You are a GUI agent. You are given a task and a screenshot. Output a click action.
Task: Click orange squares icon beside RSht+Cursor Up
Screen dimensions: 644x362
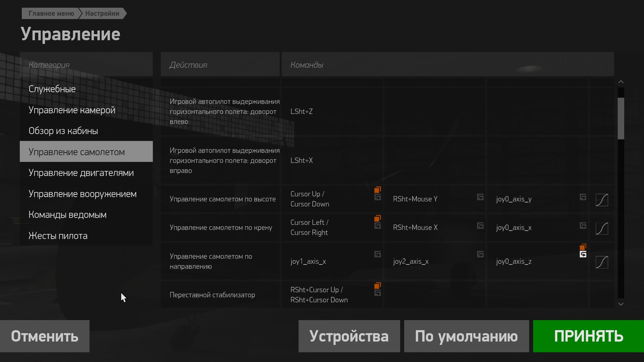tap(378, 286)
